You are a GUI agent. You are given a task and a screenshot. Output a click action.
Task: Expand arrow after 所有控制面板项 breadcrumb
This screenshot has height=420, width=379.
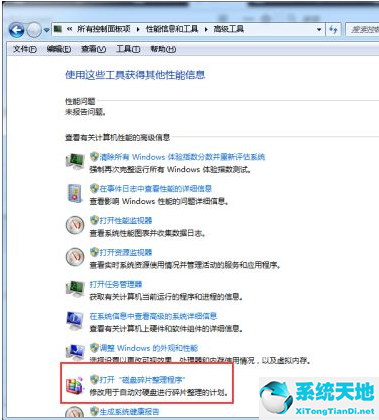click(x=138, y=30)
